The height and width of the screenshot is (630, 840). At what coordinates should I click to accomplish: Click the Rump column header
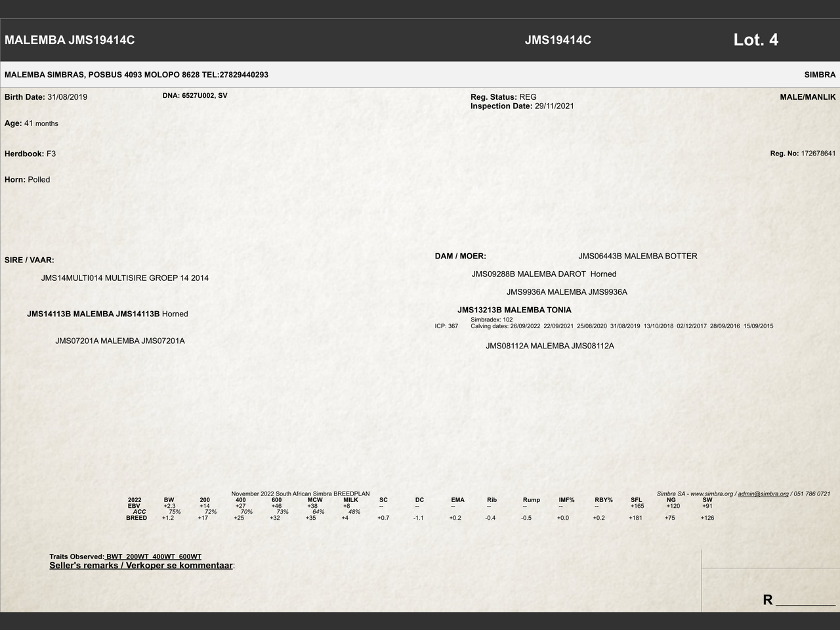click(532, 500)
